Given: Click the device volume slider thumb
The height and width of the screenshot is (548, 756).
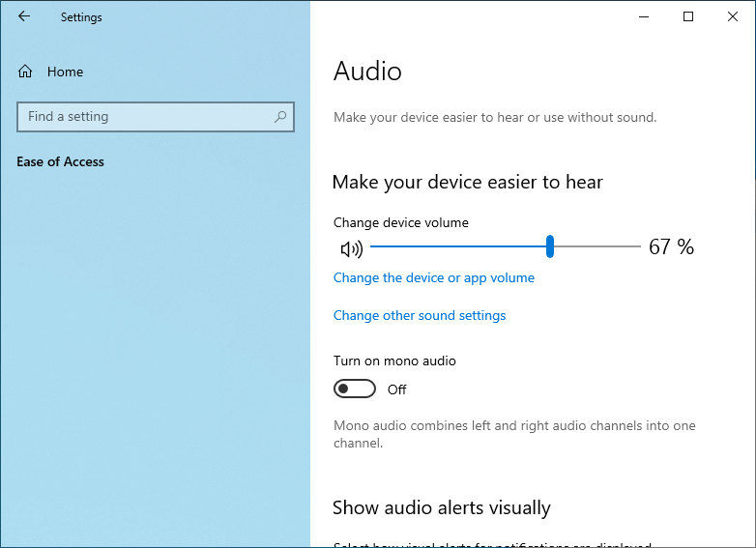Looking at the screenshot, I should [x=549, y=246].
